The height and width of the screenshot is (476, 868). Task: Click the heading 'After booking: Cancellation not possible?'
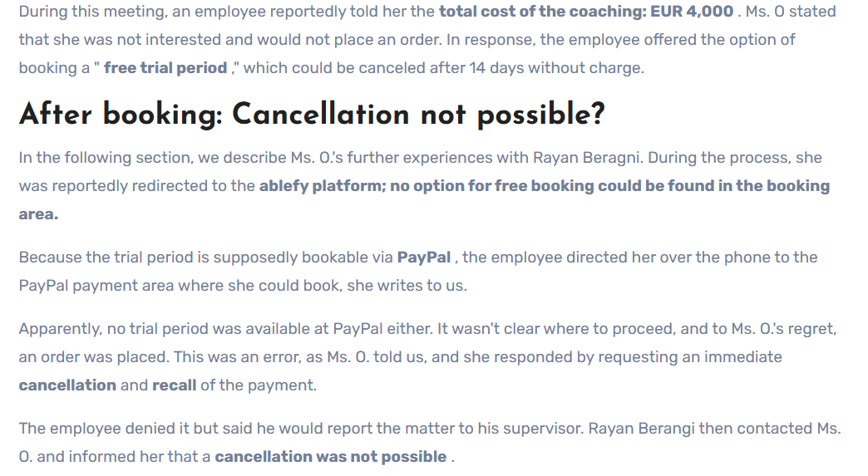point(313,115)
